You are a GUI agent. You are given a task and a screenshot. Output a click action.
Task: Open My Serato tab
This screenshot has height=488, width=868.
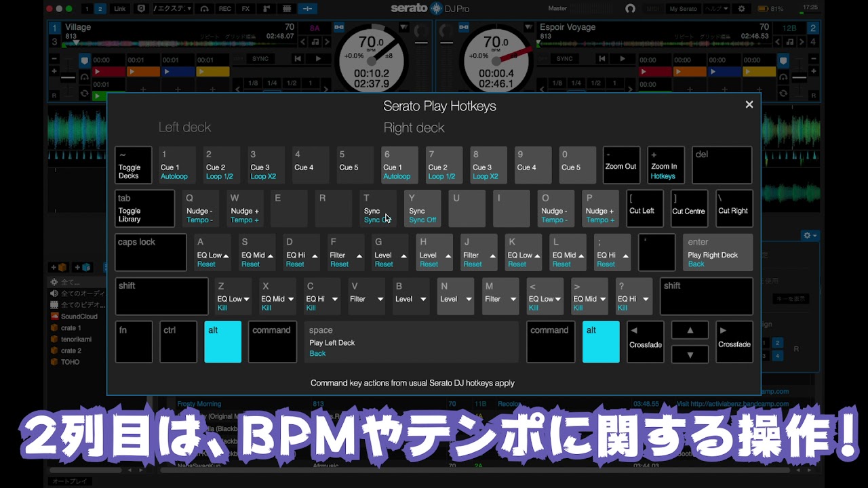tap(682, 9)
